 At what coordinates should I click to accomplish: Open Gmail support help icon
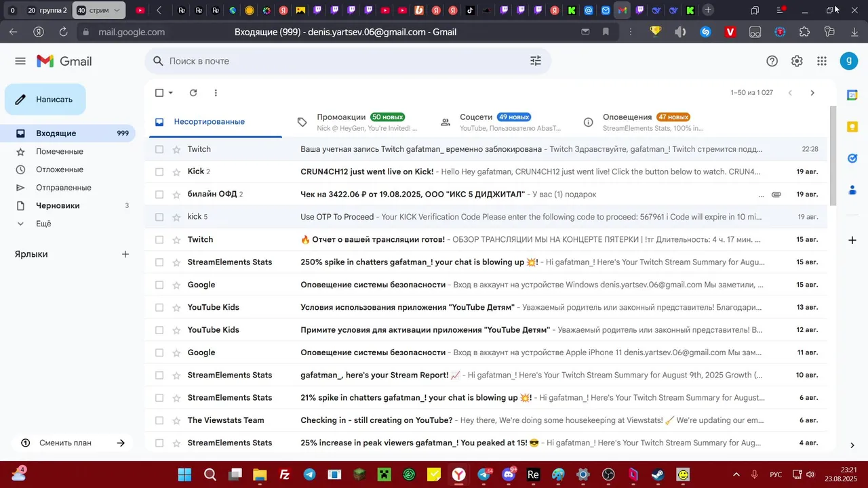tap(772, 61)
